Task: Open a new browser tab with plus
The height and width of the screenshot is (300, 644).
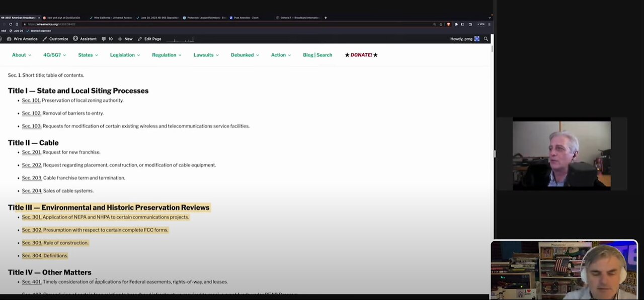Action: tap(326, 18)
